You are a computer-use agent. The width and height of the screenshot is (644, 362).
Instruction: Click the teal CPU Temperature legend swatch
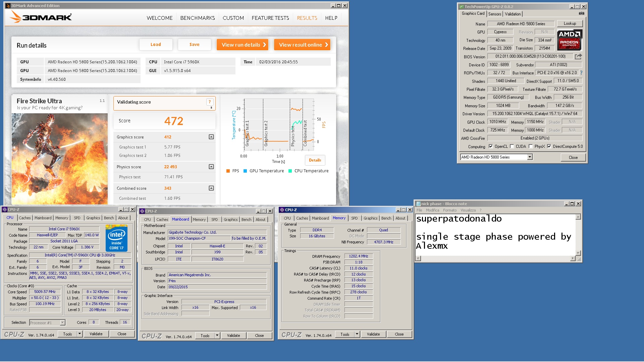point(290,171)
